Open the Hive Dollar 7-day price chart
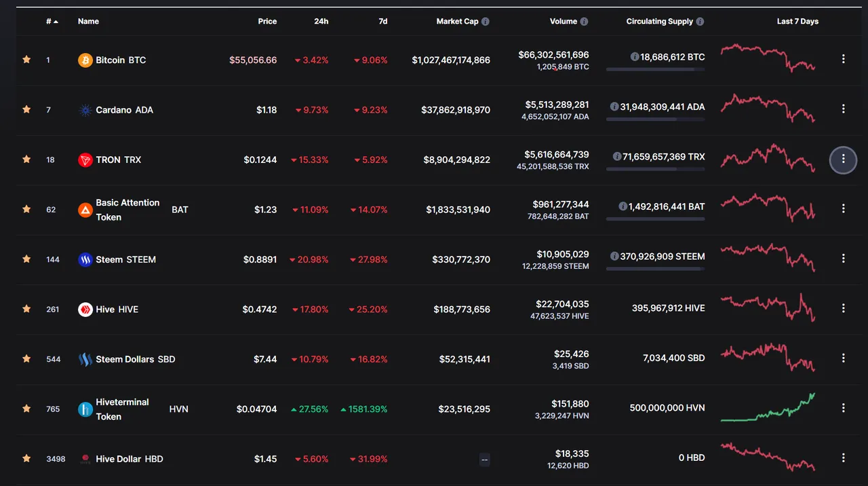Image resolution: width=868 pixels, height=486 pixels. tap(768, 457)
